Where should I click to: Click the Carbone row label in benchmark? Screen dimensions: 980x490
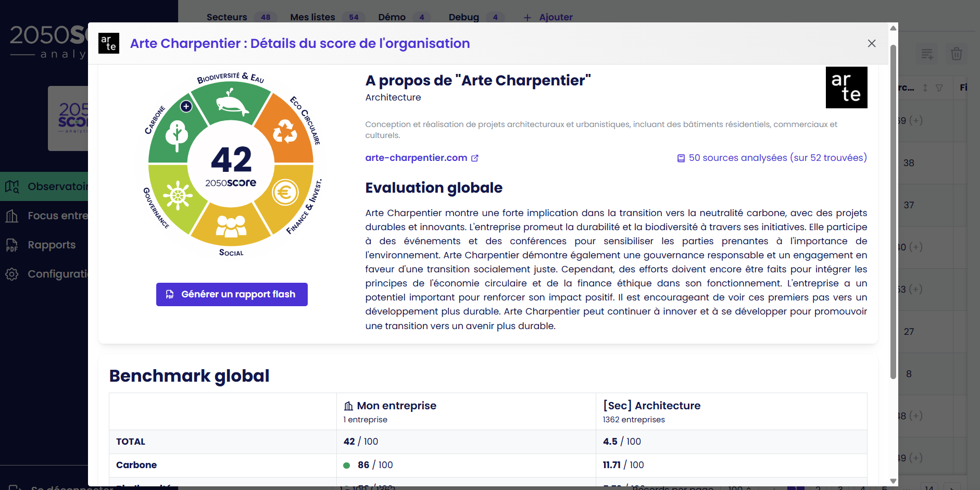(x=136, y=465)
